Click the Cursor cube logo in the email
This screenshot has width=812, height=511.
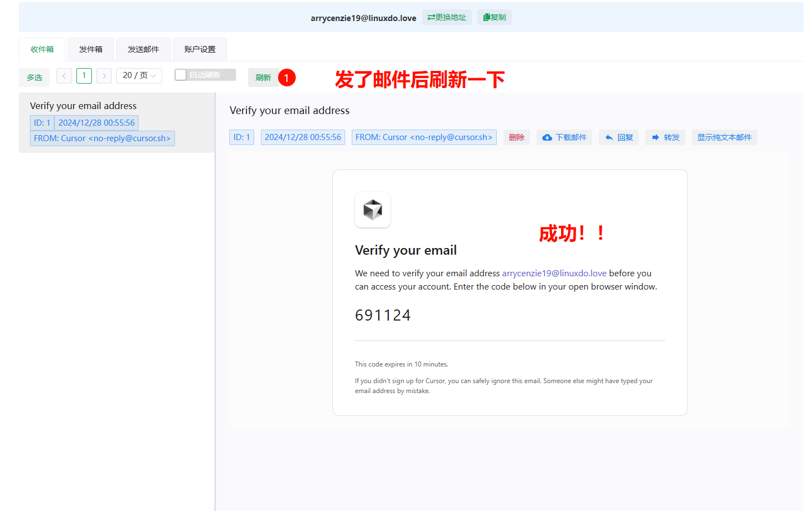pyautogui.click(x=373, y=210)
